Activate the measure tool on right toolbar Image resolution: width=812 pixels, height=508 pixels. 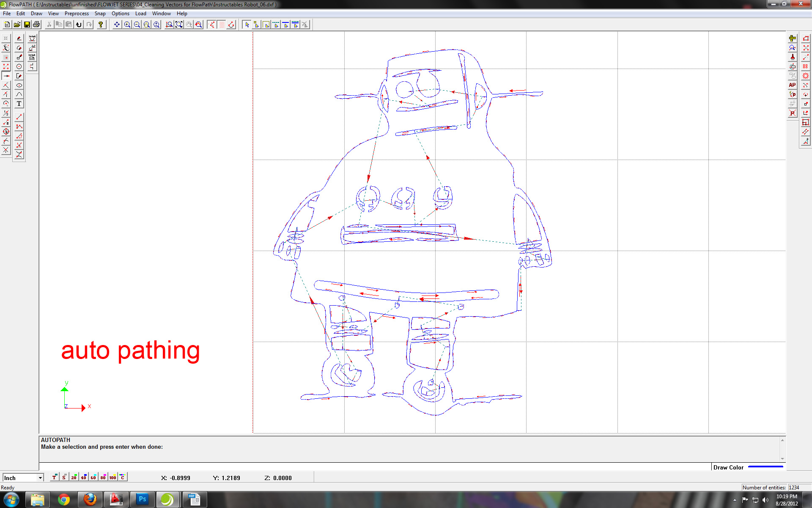click(792, 39)
